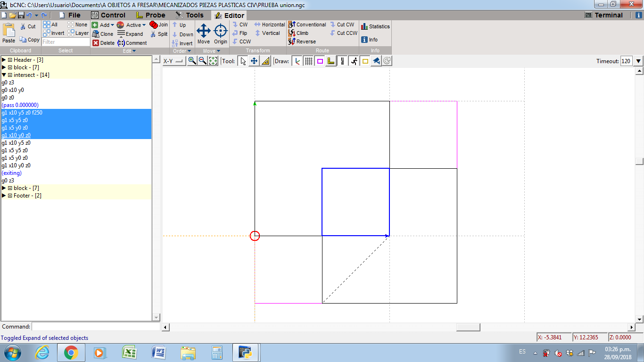644x362 pixels.
Task: Open the Timeout dropdown arrow
Action: pyautogui.click(x=638, y=61)
